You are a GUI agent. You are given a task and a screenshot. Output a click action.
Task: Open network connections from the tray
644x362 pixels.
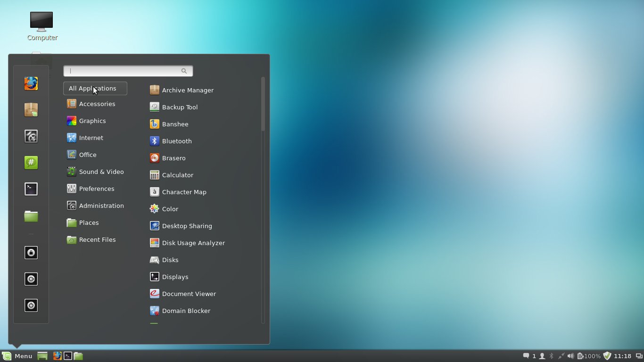pos(561,356)
